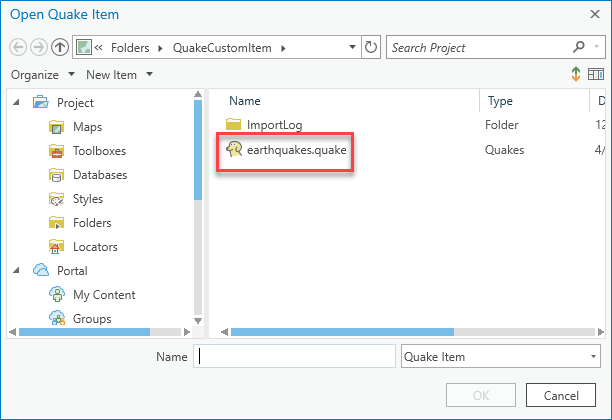The height and width of the screenshot is (420, 612).
Task: Select the earthquakes.quake file
Action: click(288, 149)
